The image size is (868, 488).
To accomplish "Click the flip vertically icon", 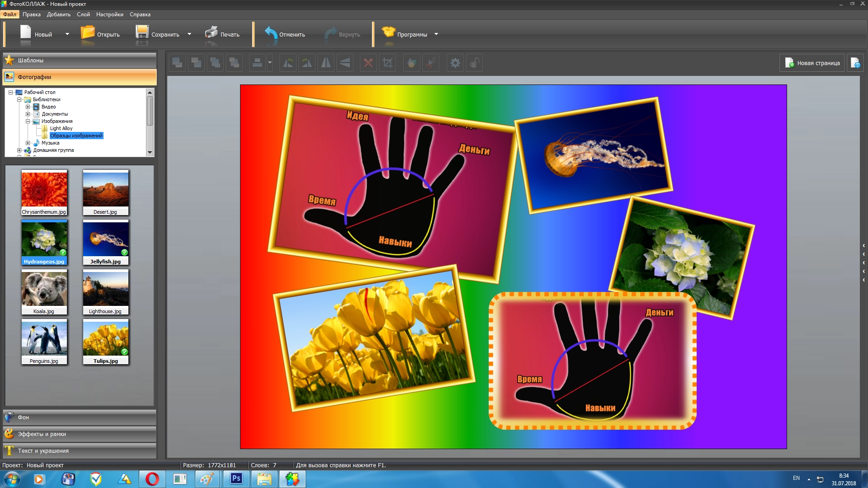I will (x=345, y=63).
